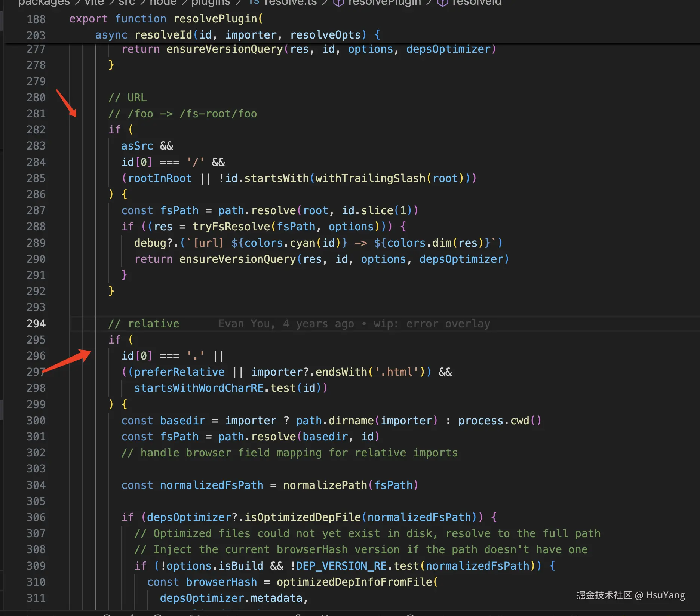Image resolution: width=700 pixels, height=616 pixels.
Task: Click 'isOptimizedDepFile' on line 306
Action: tap(303, 517)
